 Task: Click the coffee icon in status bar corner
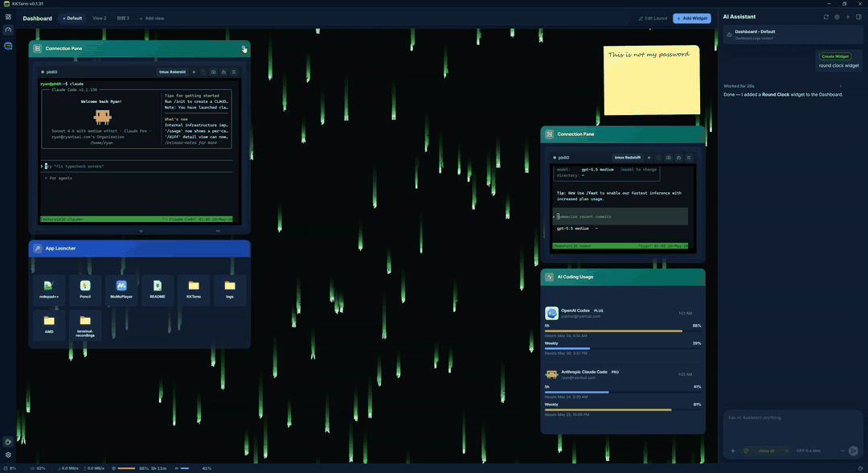pyautogui.click(x=861, y=468)
